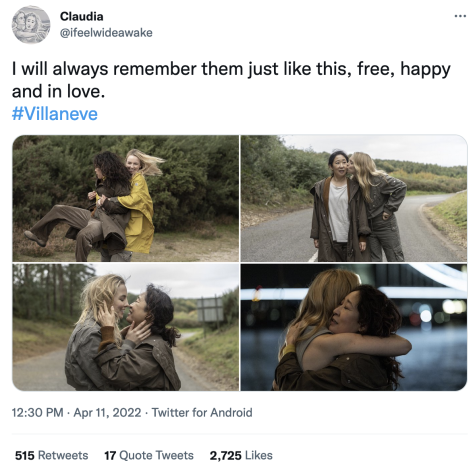Click the display name Claudia
The image size is (475, 469).
tap(82, 16)
